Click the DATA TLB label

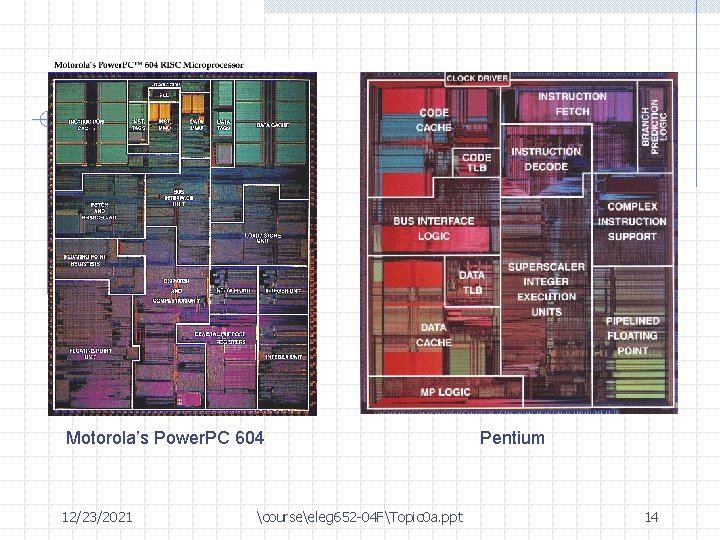click(472, 282)
